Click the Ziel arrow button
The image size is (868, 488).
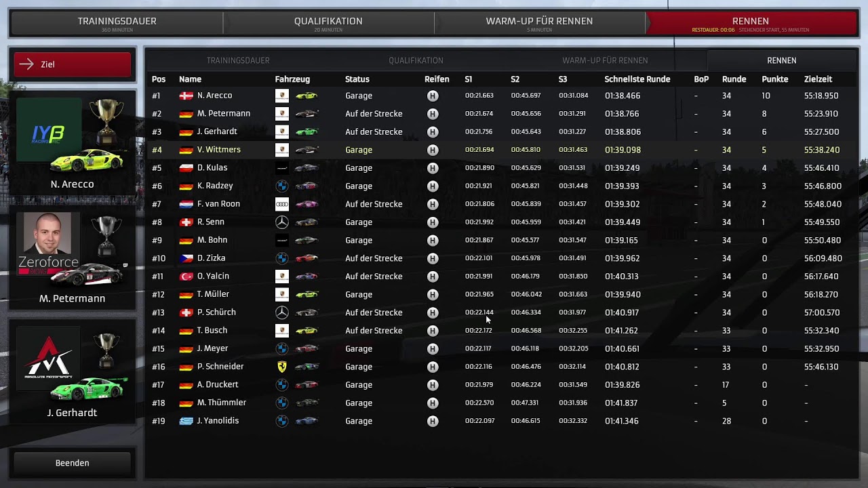pyautogui.click(x=72, y=64)
